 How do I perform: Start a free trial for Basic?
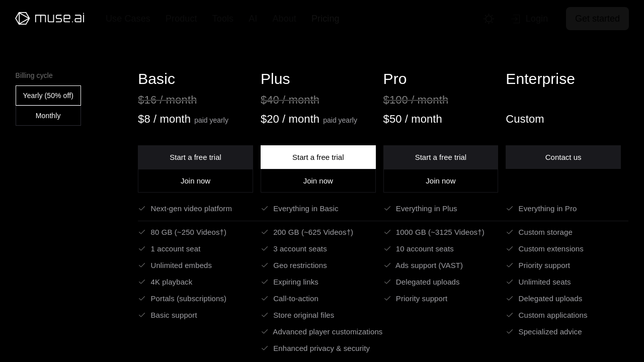[195, 157]
